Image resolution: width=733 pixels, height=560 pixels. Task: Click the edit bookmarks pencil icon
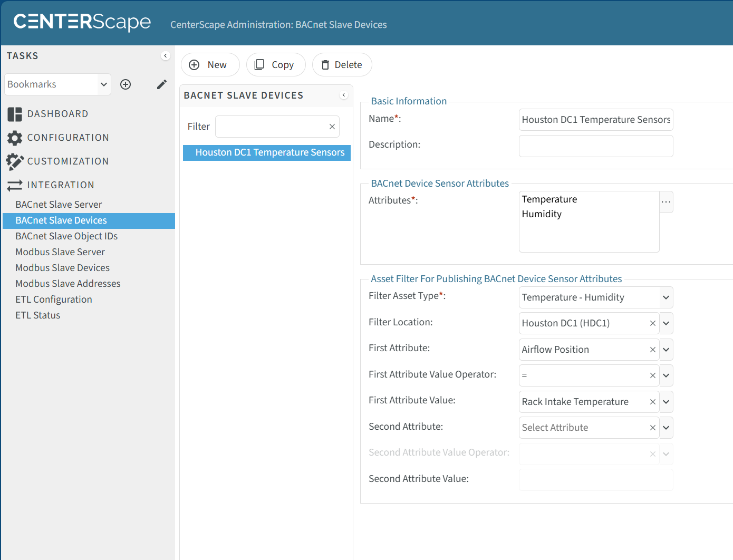162,84
